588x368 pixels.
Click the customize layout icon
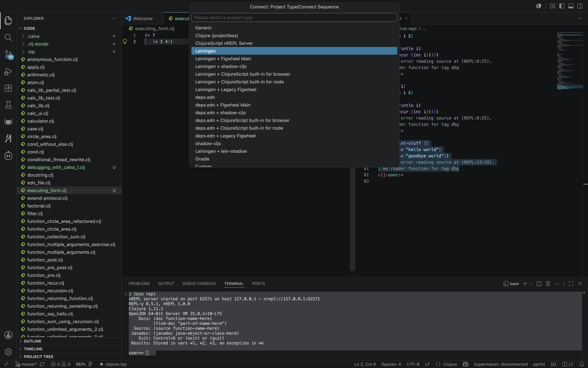pos(552,6)
